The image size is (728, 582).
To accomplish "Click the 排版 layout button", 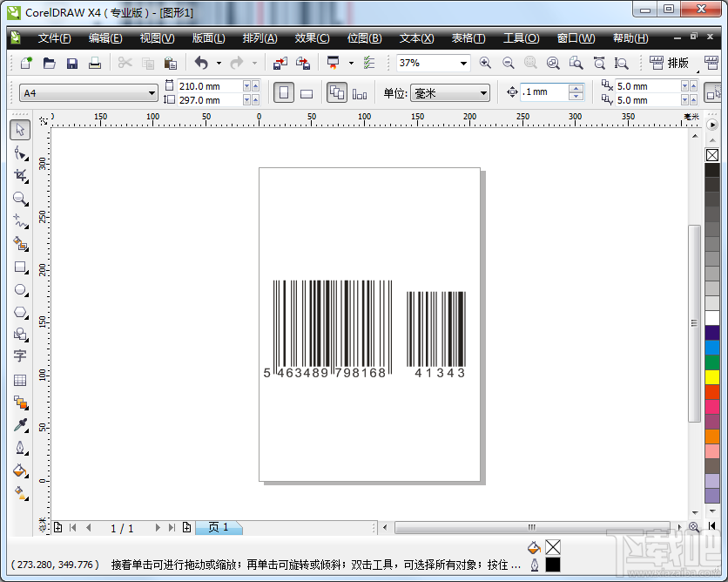I will click(669, 63).
